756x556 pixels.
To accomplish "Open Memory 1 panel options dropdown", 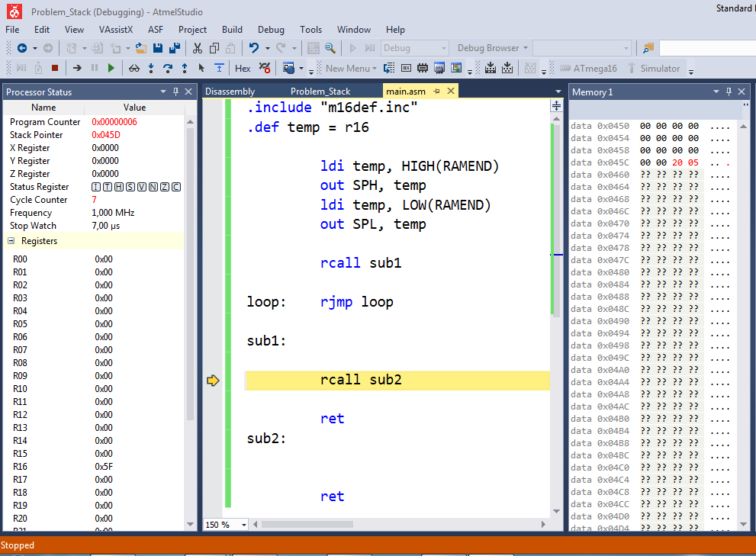I will pos(716,92).
